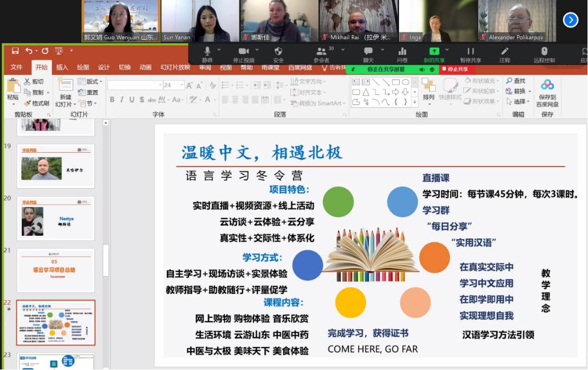588x370 pixels.
Task: Open the Zoom Security (安全) shield
Action: coord(278,54)
